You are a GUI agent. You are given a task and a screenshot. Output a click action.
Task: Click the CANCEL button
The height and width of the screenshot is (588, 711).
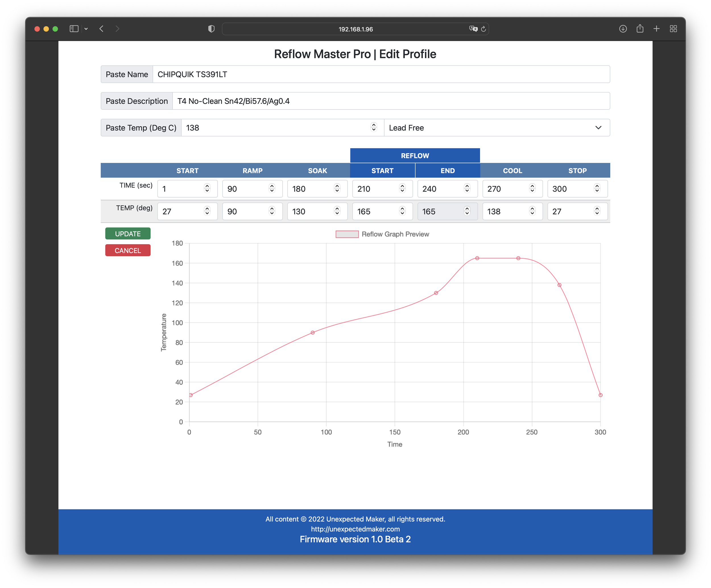tap(128, 250)
